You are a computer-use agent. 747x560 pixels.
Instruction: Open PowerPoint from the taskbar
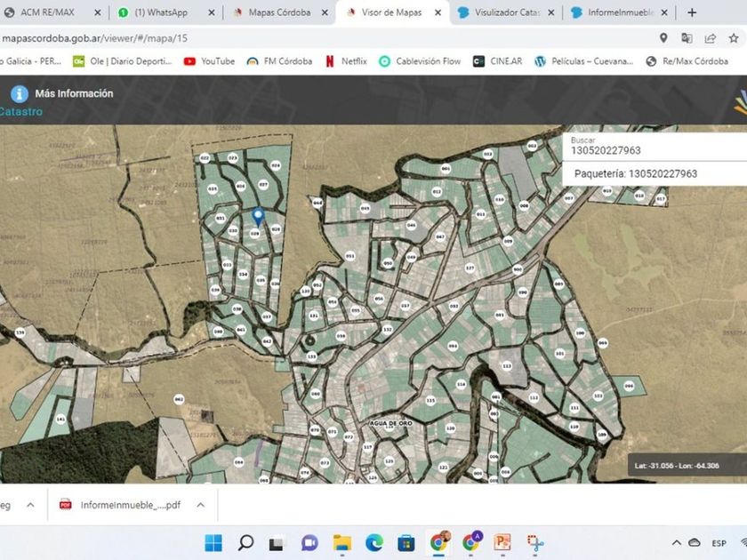[502, 543]
